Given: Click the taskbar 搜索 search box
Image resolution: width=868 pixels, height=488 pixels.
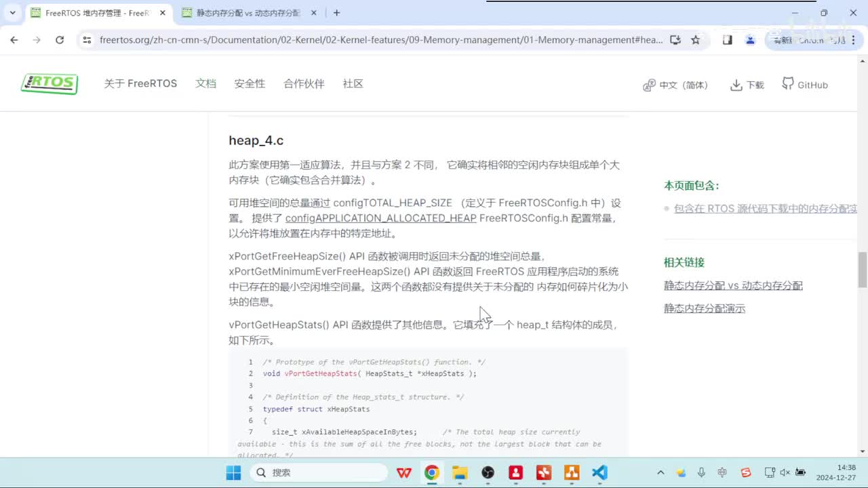Looking at the screenshot, I should pos(319,472).
